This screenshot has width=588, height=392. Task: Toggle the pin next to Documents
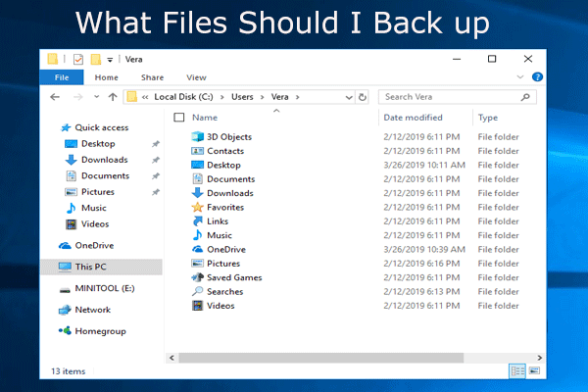(x=156, y=176)
